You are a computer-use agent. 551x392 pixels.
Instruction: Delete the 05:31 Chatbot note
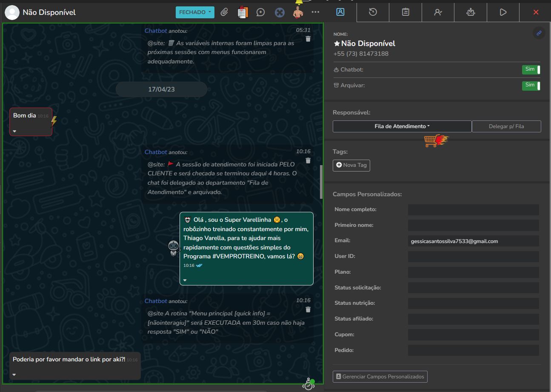[308, 39]
